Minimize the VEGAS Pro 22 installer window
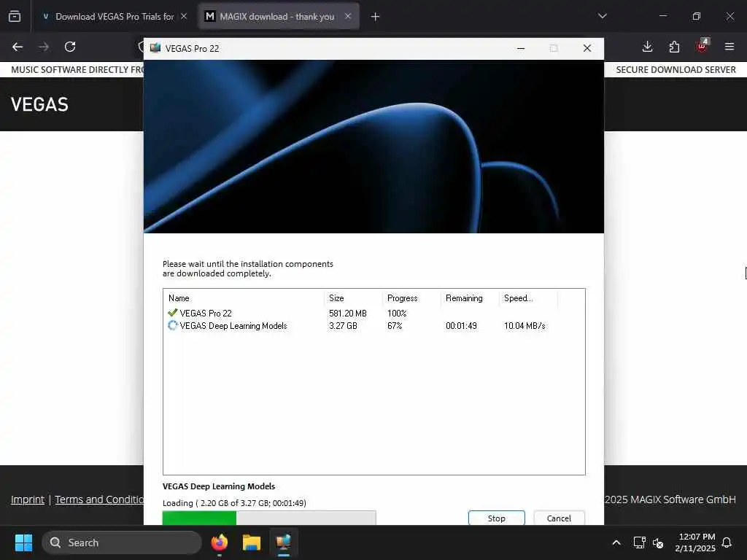 click(521, 48)
